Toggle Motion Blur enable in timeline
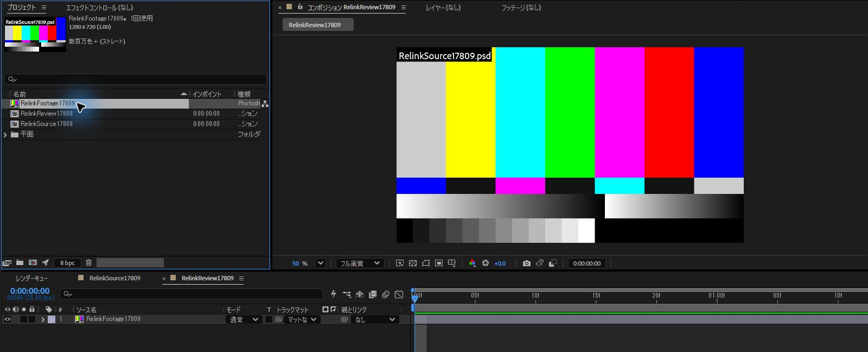The width and height of the screenshot is (868, 352). (x=386, y=294)
